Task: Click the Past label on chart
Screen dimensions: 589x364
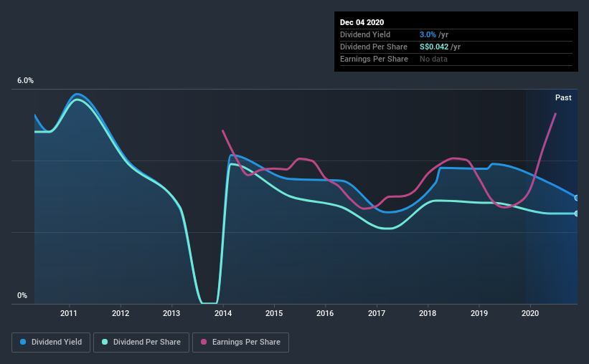Action: (563, 97)
